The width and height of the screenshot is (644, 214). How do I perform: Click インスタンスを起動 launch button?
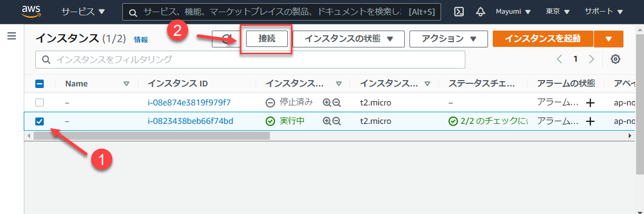click(x=543, y=38)
